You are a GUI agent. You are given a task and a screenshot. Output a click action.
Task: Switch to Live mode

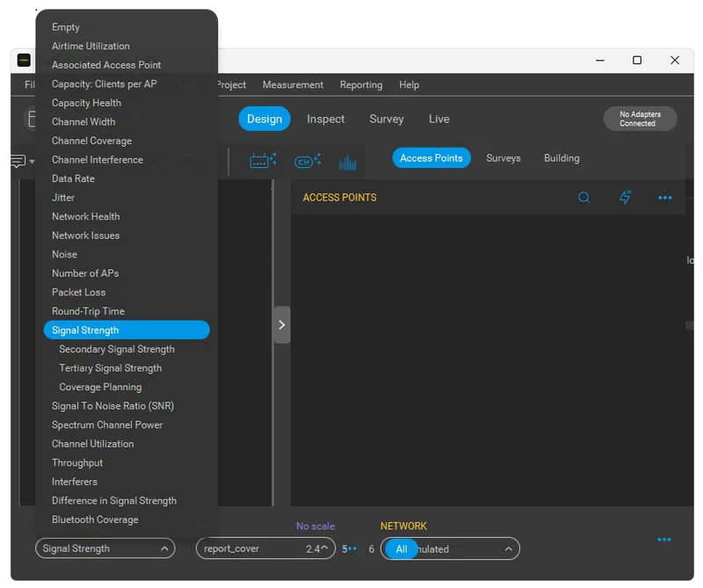(438, 119)
